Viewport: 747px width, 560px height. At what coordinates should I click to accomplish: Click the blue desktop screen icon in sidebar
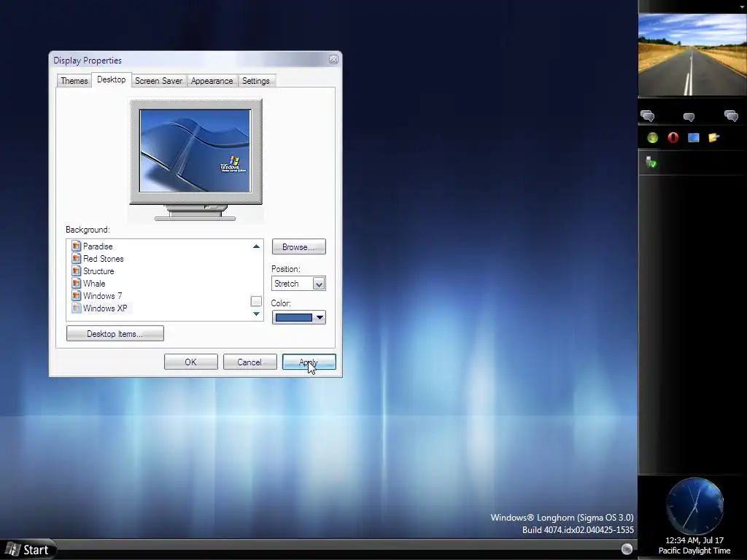693,138
